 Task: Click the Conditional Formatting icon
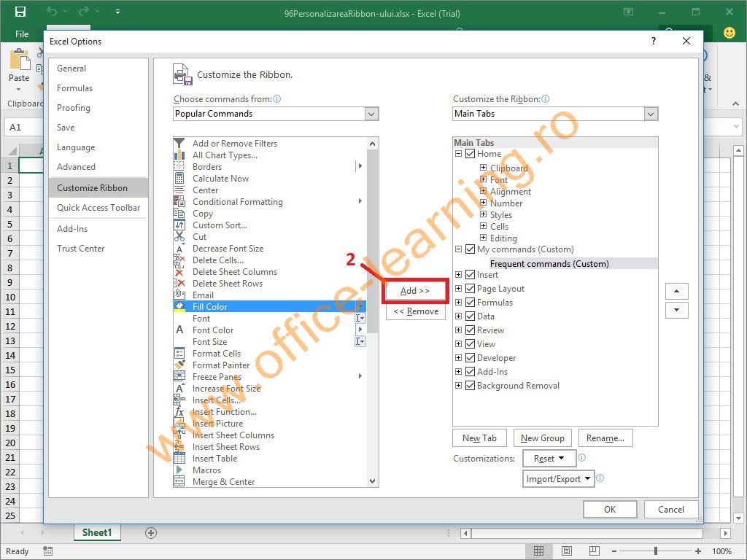point(179,202)
